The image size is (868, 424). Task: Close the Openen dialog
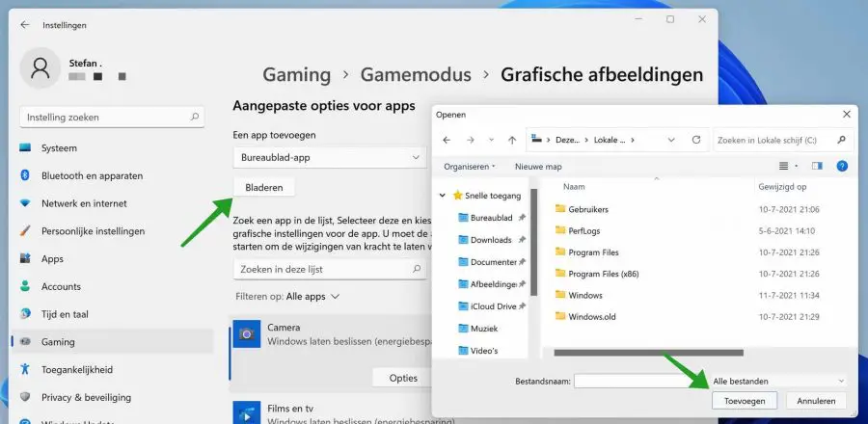pos(847,115)
